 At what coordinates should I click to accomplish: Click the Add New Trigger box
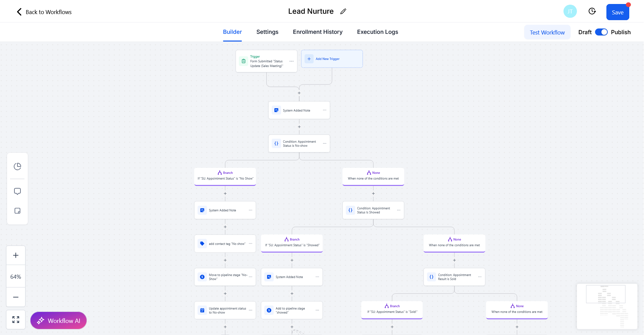tap(332, 59)
